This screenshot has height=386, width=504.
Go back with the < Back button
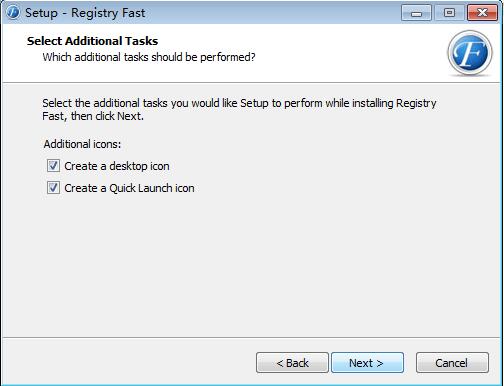tap(292, 363)
